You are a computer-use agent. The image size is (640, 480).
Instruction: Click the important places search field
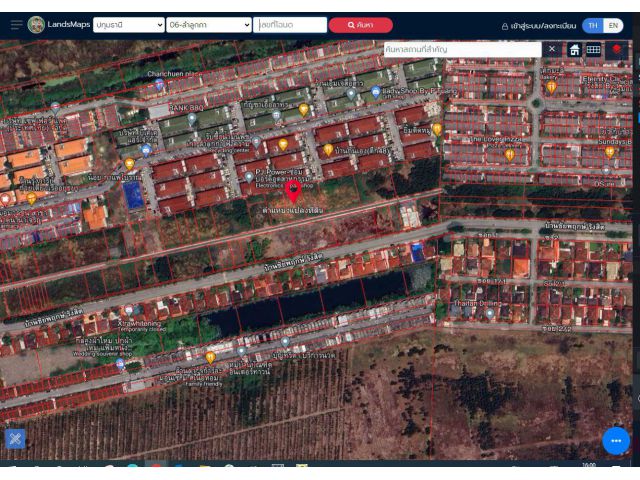pos(462,49)
